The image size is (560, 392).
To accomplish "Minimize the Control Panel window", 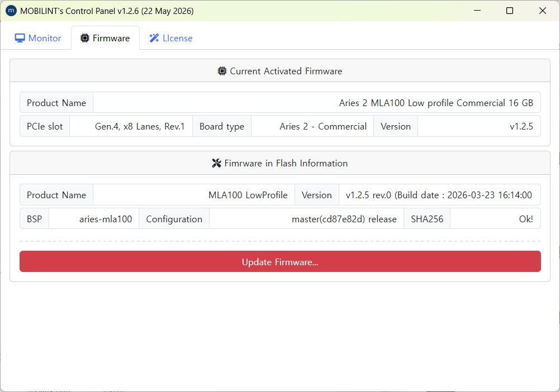I will coord(477,11).
